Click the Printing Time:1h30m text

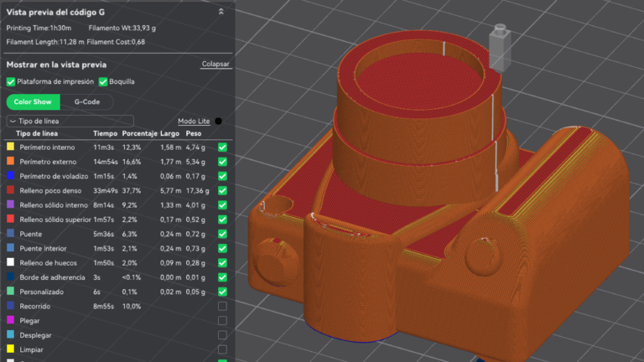pyautogui.click(x=39, y=28)
